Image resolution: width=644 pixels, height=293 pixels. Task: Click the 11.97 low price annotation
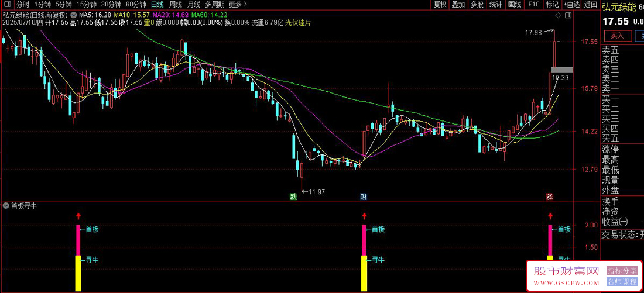(x=316, y=192)
